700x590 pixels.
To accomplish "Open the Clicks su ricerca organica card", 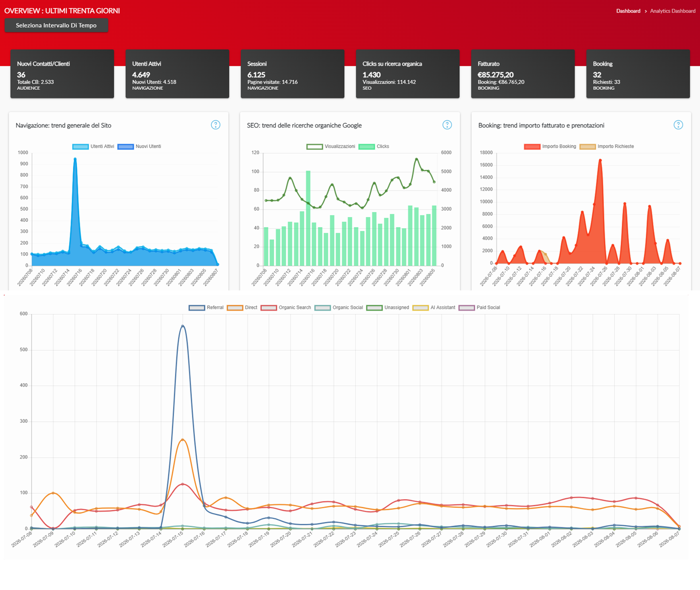I will point(408,74).
